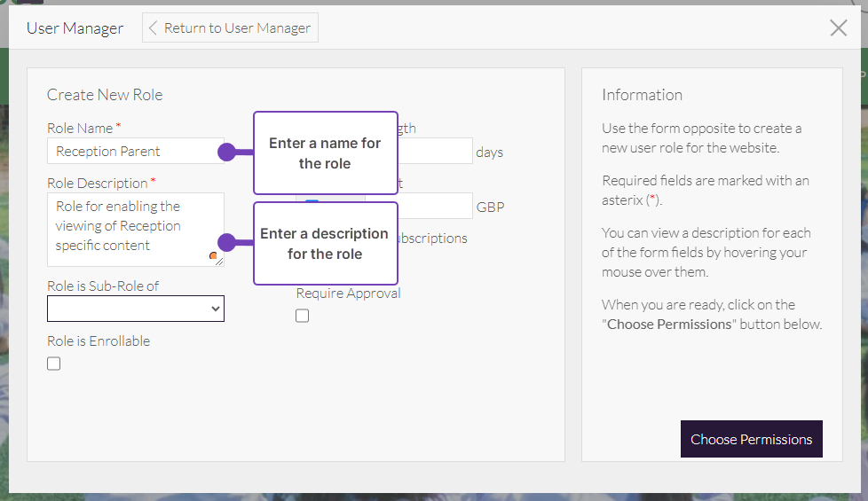Click the Return to User Manager button
This screenshot has height=501, width=868.
click(x=230, y=28)
